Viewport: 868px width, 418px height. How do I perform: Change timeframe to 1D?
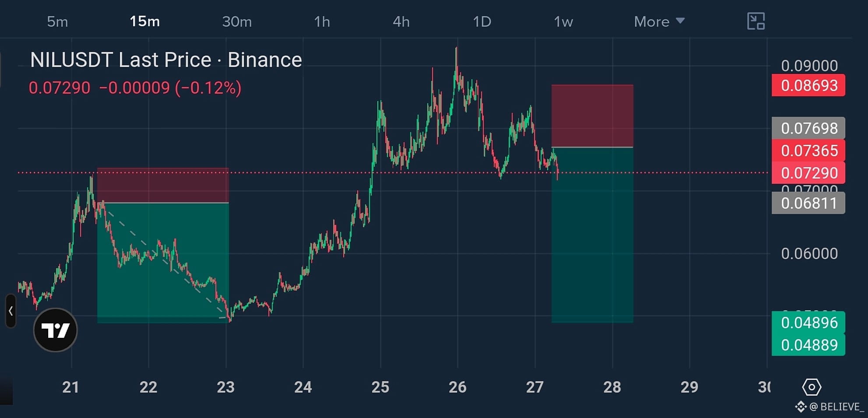[482, 21]
